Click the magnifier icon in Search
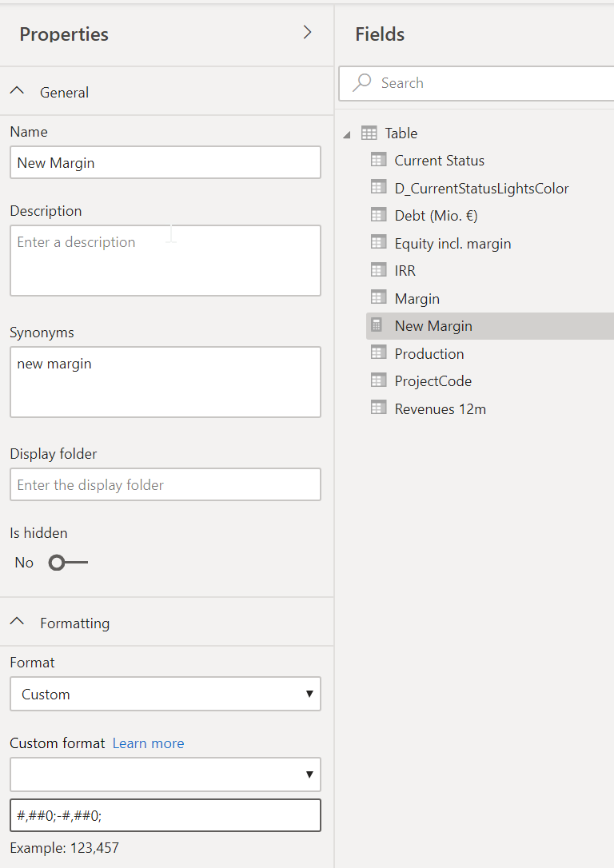 coord(362,83)
